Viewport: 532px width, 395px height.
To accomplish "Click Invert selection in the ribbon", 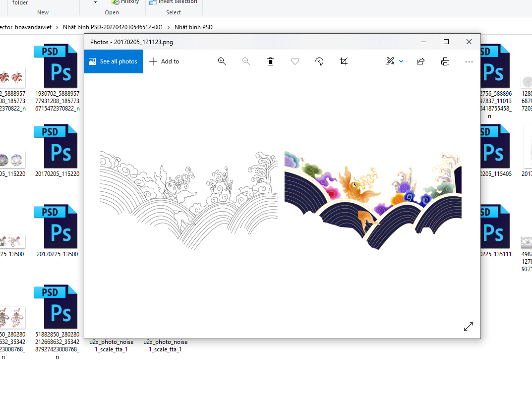I will click(177, 2).
